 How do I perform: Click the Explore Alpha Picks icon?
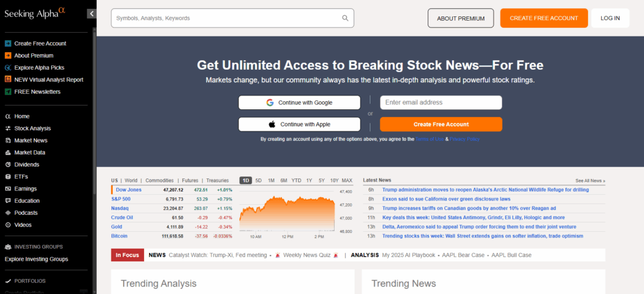pos(8,68)
